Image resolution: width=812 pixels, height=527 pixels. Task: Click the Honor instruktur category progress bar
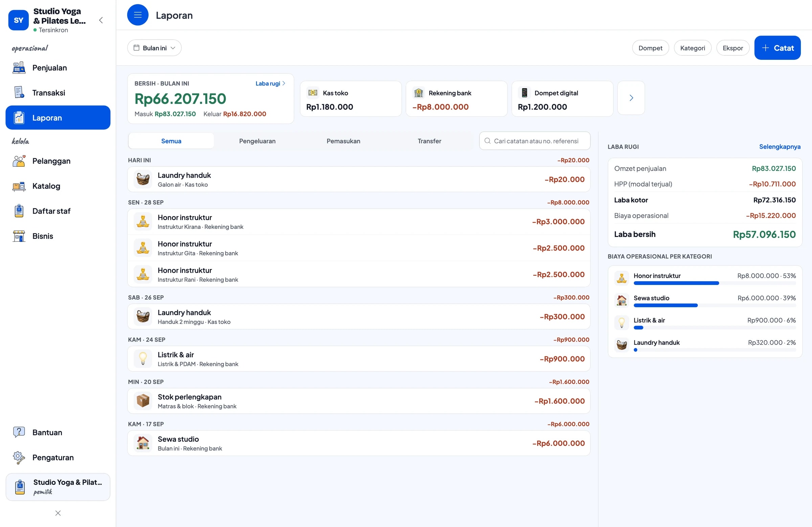pyautogui.click(x=715, y=283)
